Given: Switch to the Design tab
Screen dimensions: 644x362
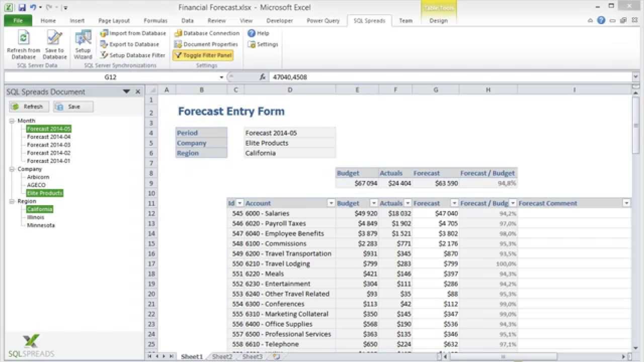Looking at the screenshot, I should click(x=438, y=21).
